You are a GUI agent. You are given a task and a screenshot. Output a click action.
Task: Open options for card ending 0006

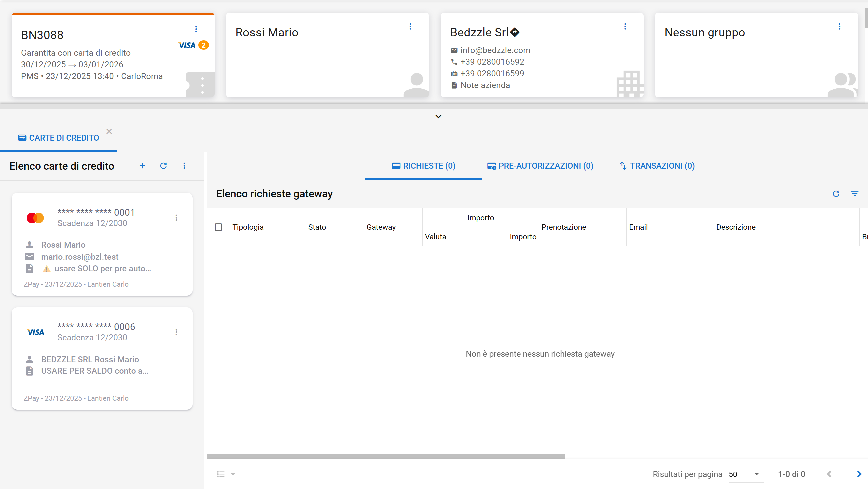point(176,332)
